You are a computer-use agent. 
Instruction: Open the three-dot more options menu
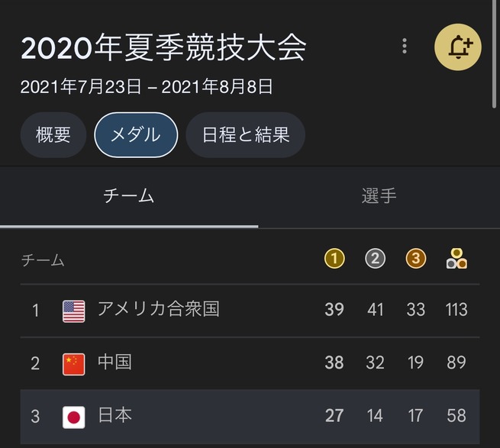coord(405,46)
